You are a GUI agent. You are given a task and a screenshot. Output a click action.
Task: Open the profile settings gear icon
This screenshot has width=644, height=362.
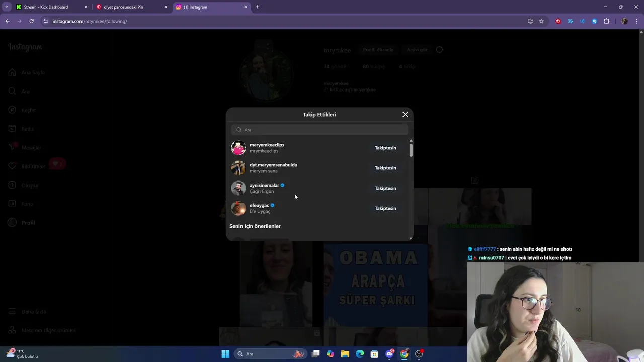(439, 50)
